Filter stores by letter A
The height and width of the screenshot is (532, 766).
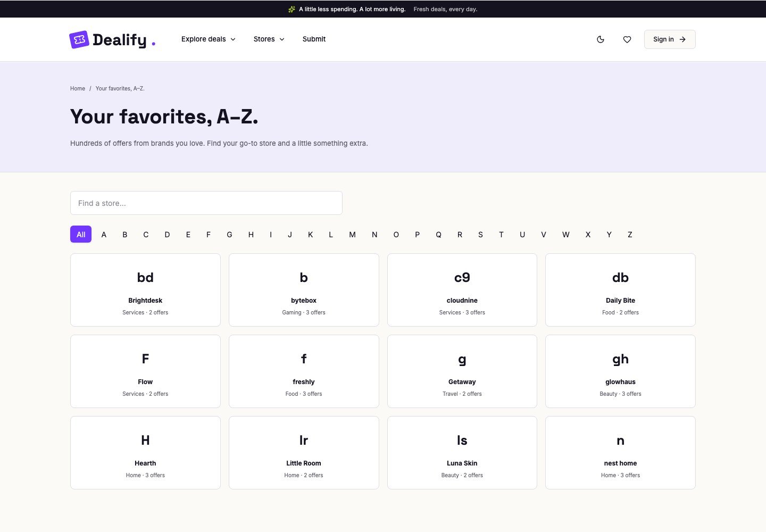104,234
